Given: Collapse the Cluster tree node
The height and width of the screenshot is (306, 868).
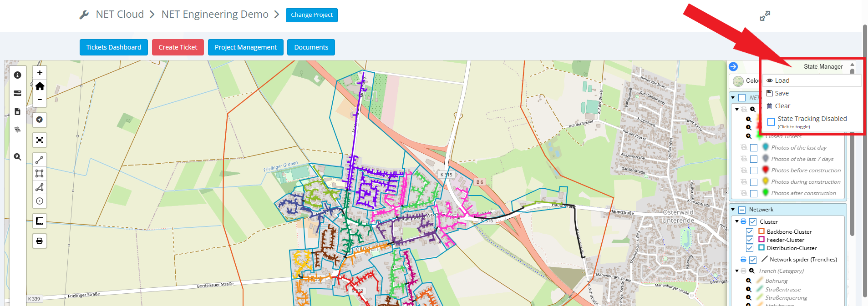Looking at the screenshot, I should (x=737, y=222).
